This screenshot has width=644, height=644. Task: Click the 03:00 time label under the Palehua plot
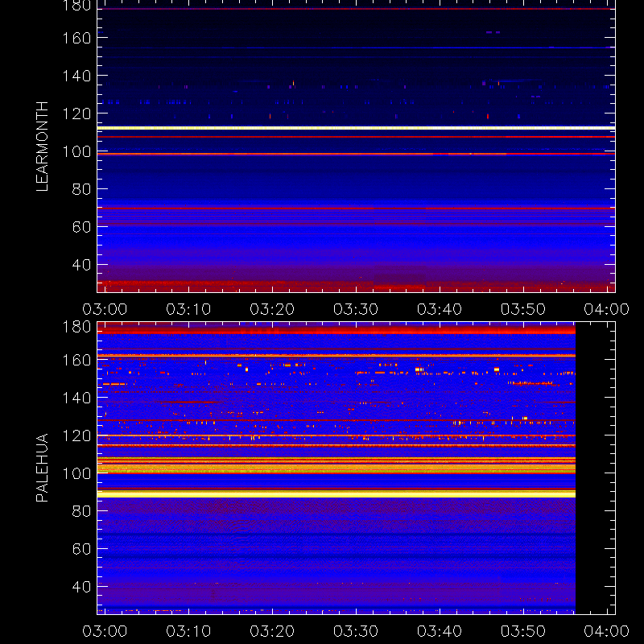(105, 631)
